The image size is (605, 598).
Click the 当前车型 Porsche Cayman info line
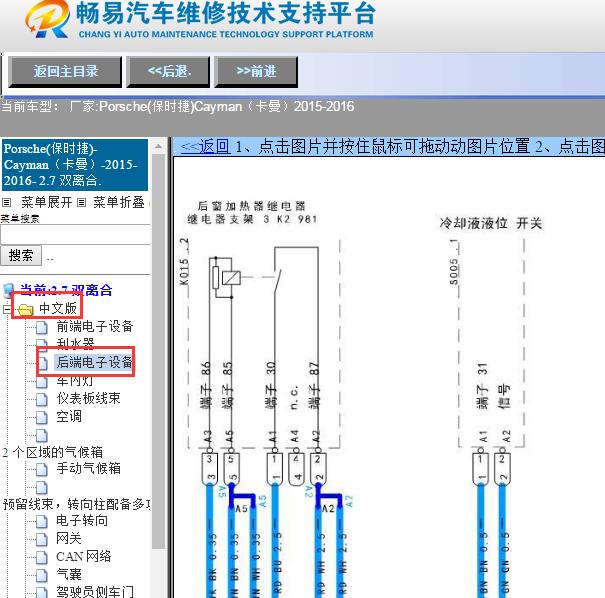tap(177, 106)
